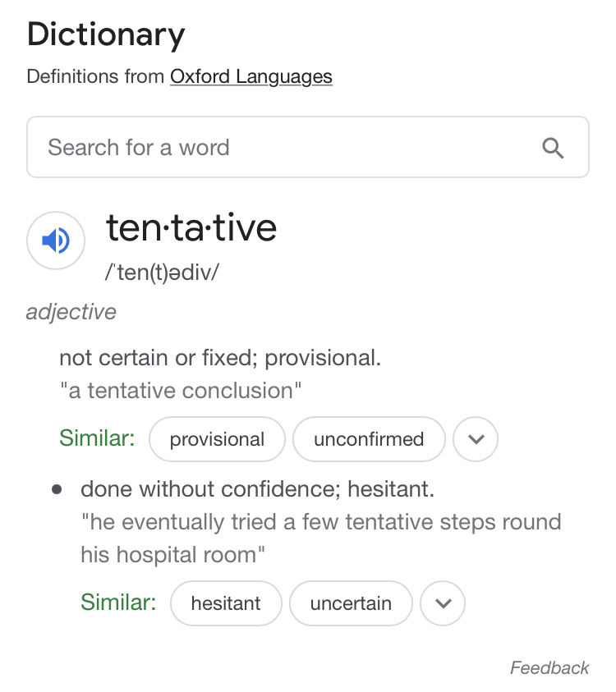
Task: Play the pronunciation audio for tentative
Action: pyautogui.click(x=56, y=241)
